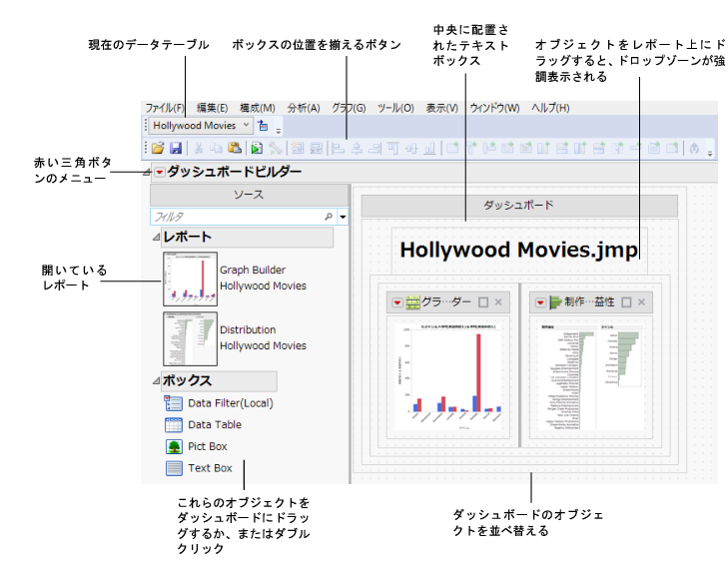Click the Pict Box tree icon

point(173,446)
